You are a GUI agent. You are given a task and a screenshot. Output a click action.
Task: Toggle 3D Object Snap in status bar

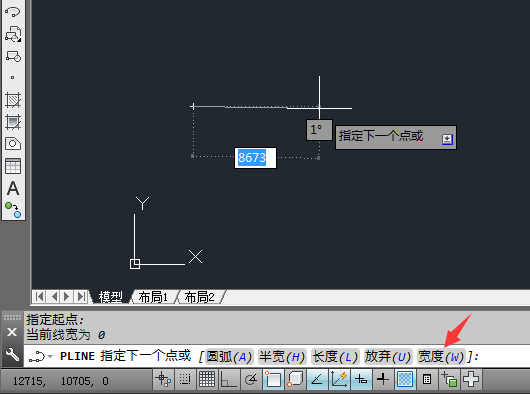click(x=295, y=380)
